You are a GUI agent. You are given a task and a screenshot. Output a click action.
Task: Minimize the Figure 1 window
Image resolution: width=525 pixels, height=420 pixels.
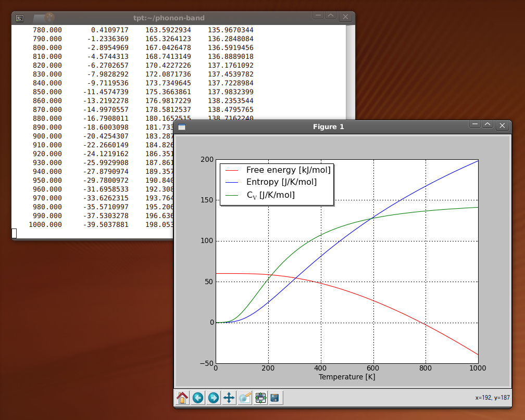[474, 125]
